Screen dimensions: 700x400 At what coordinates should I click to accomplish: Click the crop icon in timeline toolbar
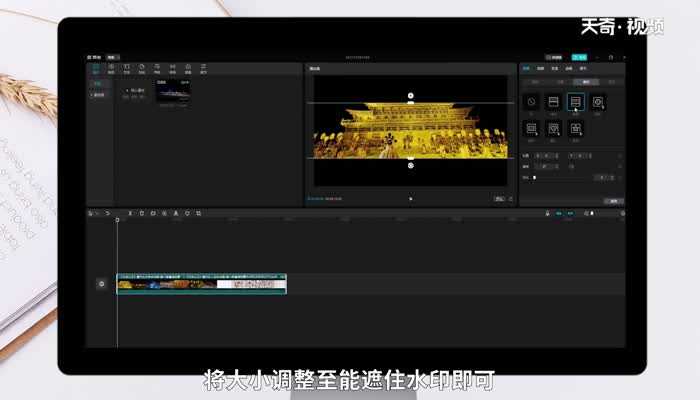click(x=199, y=213)
